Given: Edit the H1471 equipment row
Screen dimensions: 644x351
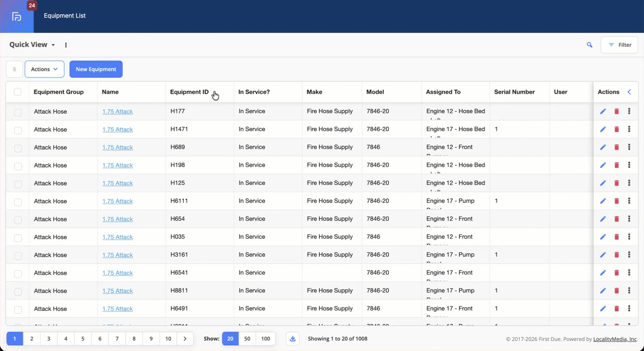Looking at the screenshot, I should pos(603,129).
